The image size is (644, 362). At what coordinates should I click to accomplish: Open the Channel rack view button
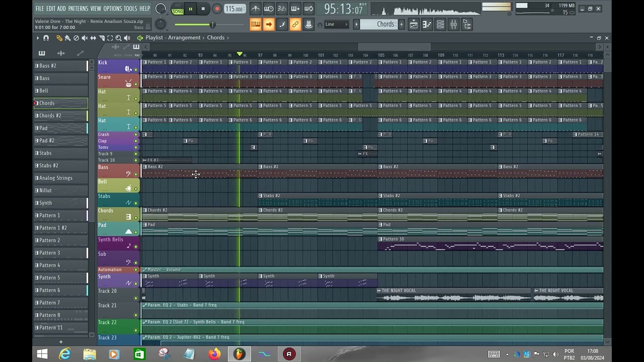440,24
